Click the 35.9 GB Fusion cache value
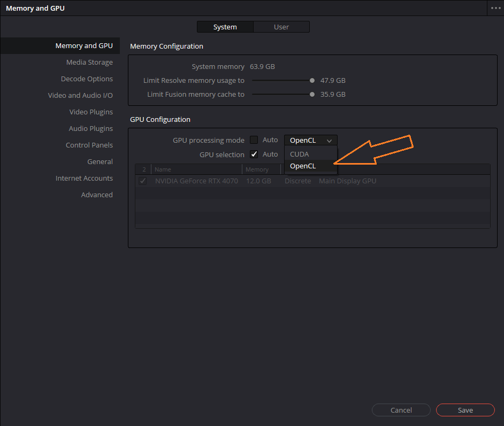 pyautogui.click(x=333, y=95)
